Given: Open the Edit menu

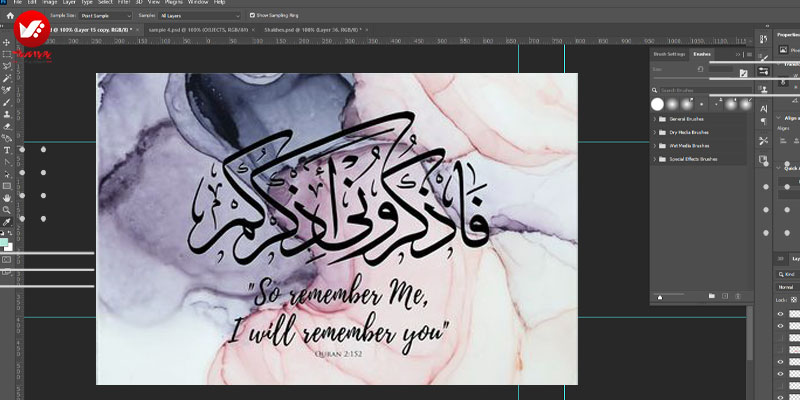Looking at the screenshot, I should (x=32, y=3).
